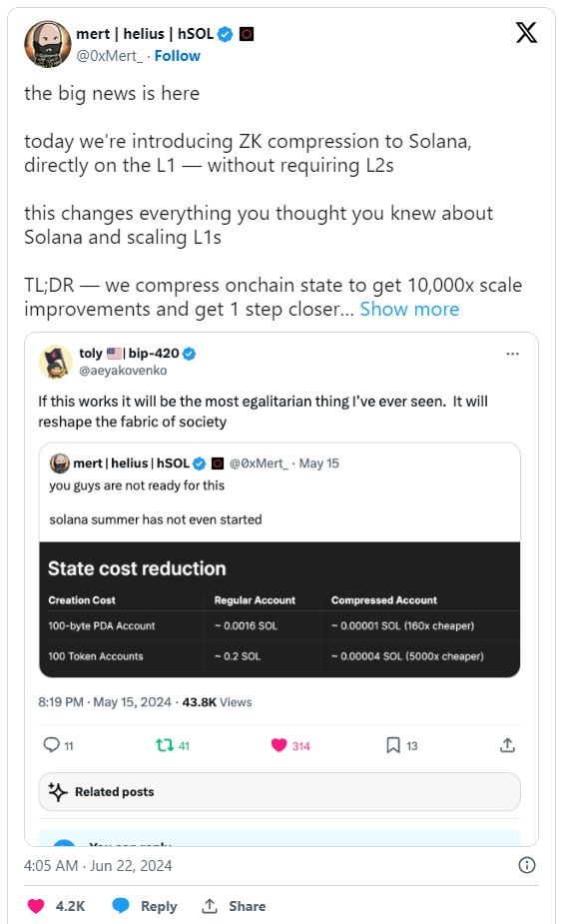This screenshot has width=566, height=924.
Task: Click the verified badge next to hSOL at top
Action: [225, 34]
